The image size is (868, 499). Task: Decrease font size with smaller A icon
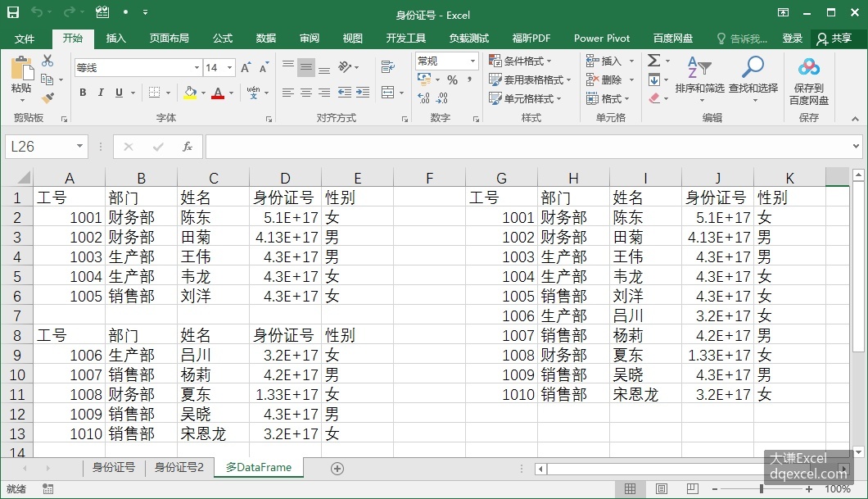point(264,67)
